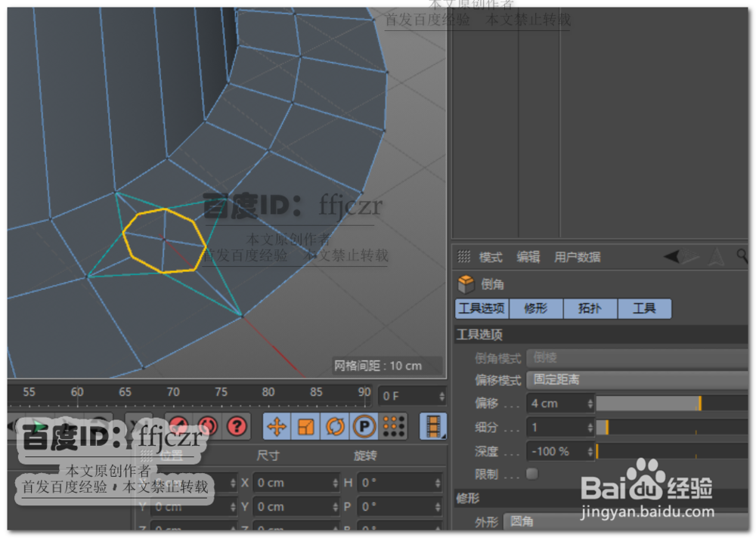Click the 偏移 4 cm stepper arrows
The image size is (756, 538).
[x=590, y=403]
